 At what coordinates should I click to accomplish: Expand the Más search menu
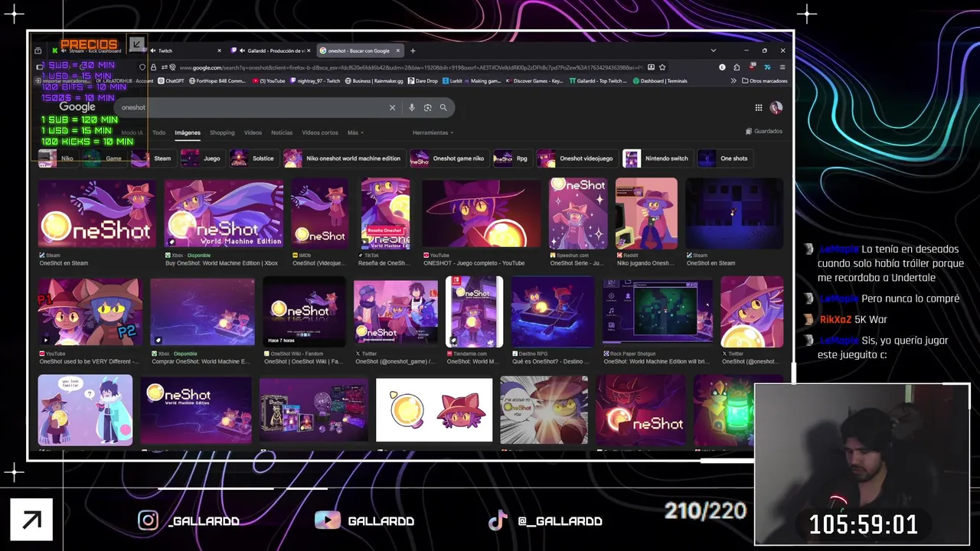point(354,132)
